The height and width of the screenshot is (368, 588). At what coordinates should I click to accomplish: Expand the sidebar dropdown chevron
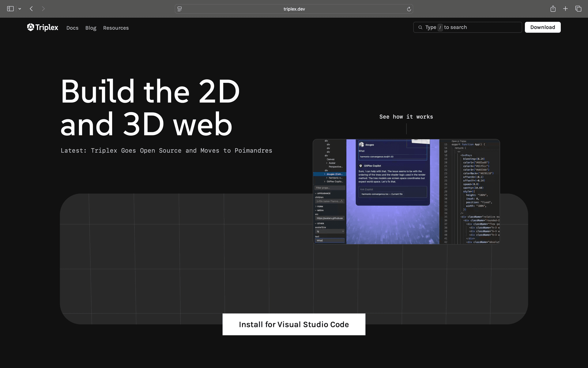(x=20, y=9)
